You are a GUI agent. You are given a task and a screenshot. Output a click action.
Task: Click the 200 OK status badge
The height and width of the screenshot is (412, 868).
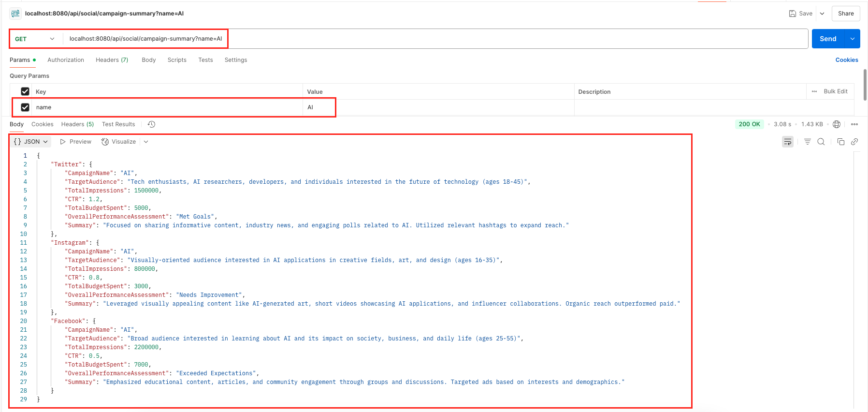coord(749,124)
